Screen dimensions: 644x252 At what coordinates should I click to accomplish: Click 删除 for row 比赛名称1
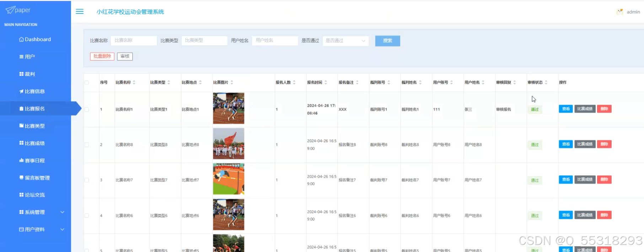(x=604, y=109)
